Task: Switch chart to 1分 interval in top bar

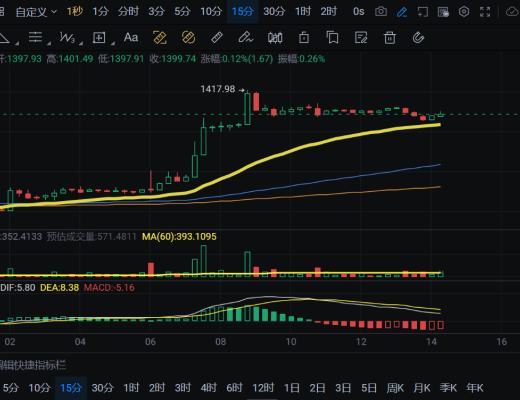Action: click(100, 12)
